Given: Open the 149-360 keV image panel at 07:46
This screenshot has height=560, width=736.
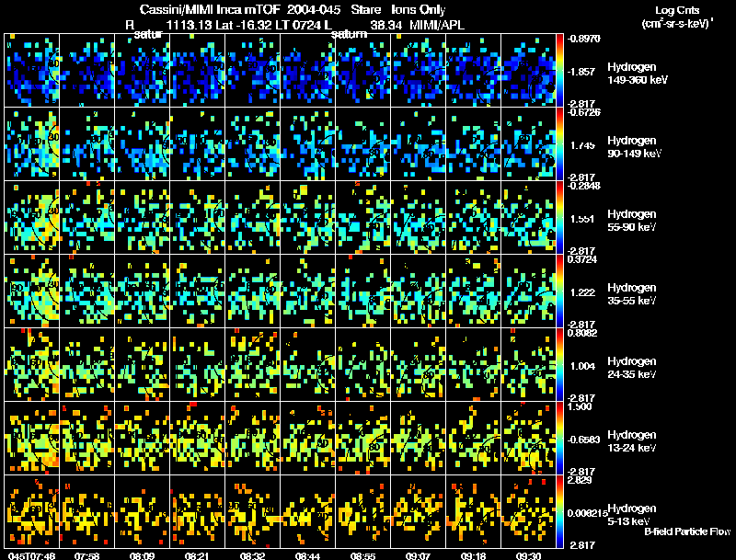Looking at the screenshot, I should (31, 71).
